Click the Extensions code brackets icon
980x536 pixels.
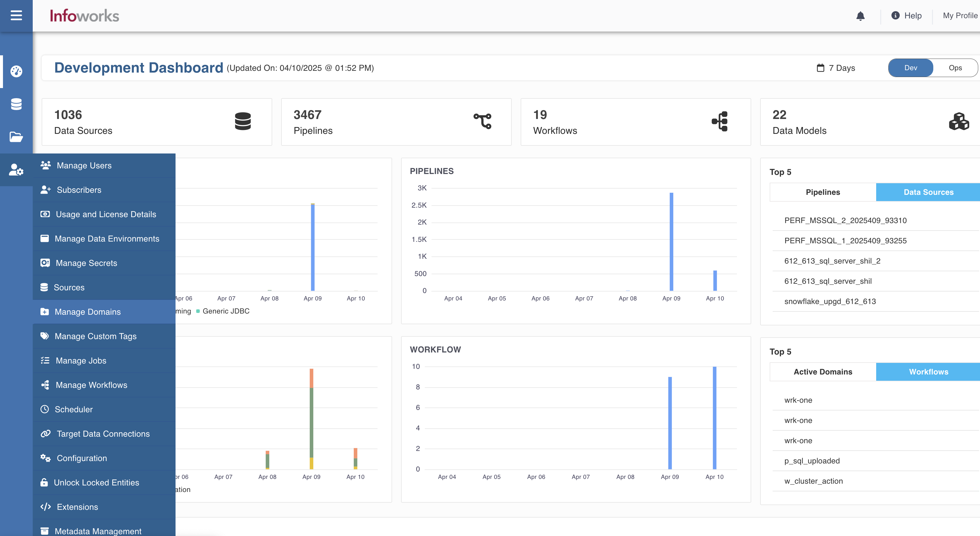[46, 506]
